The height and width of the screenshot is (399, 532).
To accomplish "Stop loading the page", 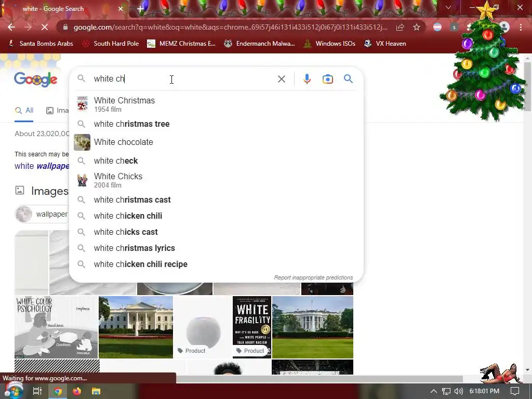I will coord(45,27).
